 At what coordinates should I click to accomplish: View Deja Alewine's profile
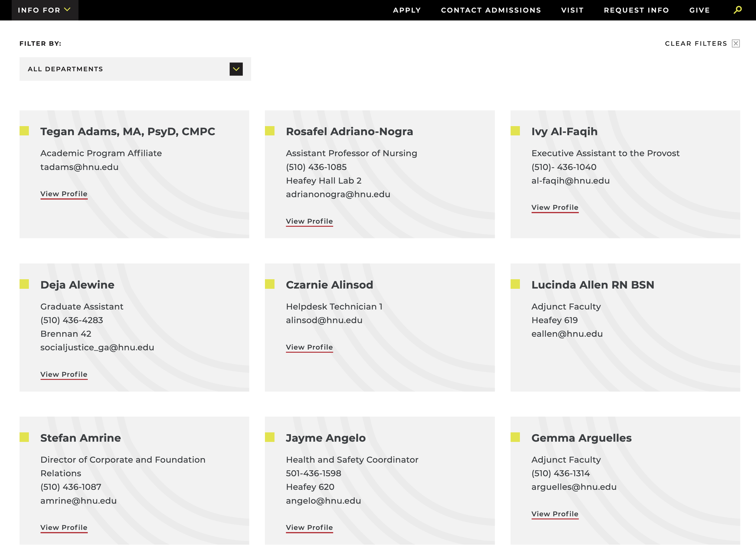(x=64, y=374)
